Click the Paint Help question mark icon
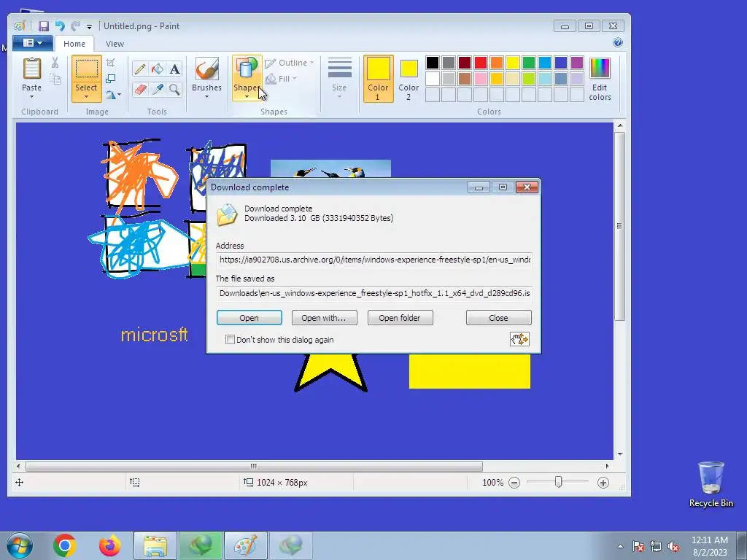This screenshot has width=747, height=560. click(x=618, y=43)
